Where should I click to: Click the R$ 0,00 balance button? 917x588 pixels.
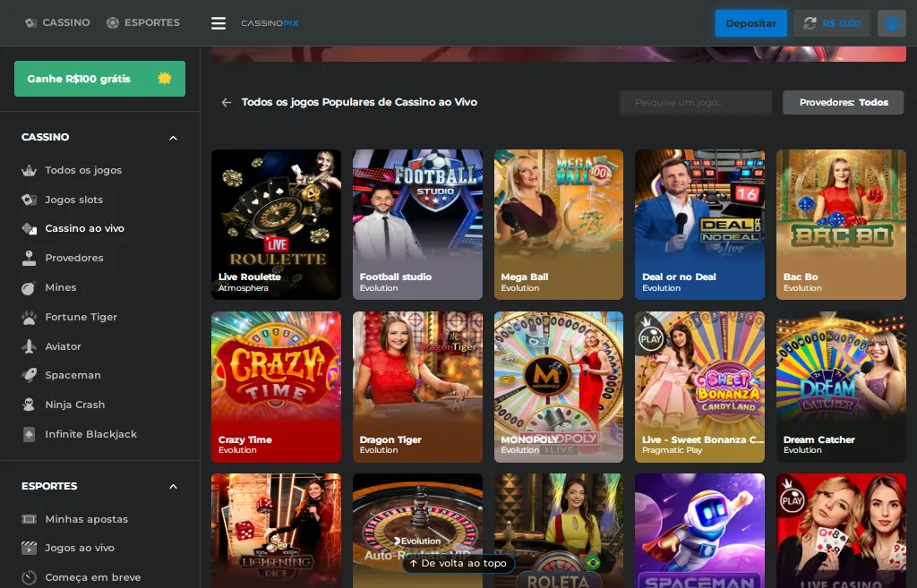click(831, 23)
